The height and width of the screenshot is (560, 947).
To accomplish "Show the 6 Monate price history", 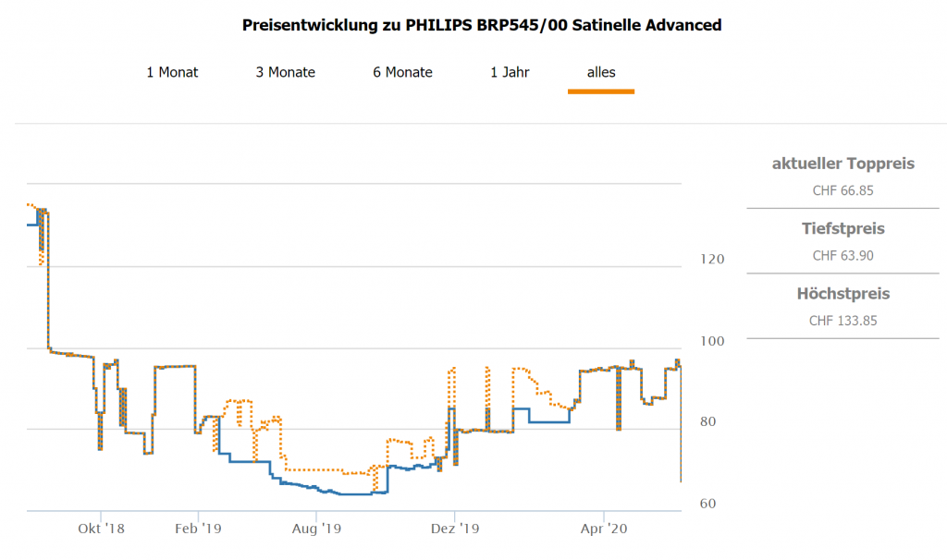I will tap(402, 72).
